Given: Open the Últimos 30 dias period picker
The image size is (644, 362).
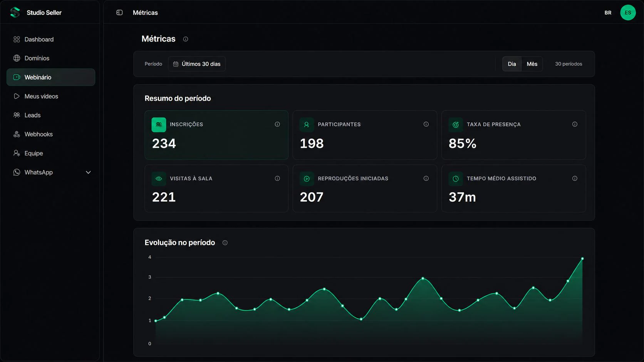Looking at the screenshot, I should tap(197, 64).
